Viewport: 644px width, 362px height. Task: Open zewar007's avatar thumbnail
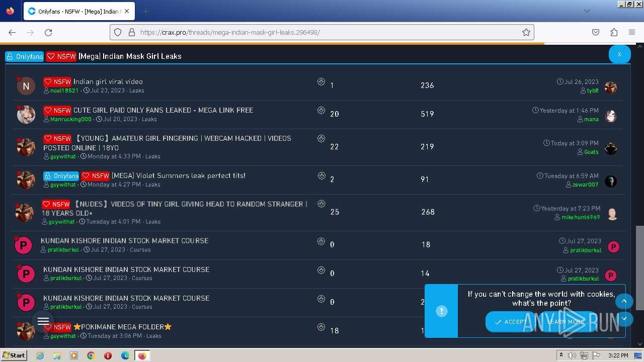[x=611, y=182]
